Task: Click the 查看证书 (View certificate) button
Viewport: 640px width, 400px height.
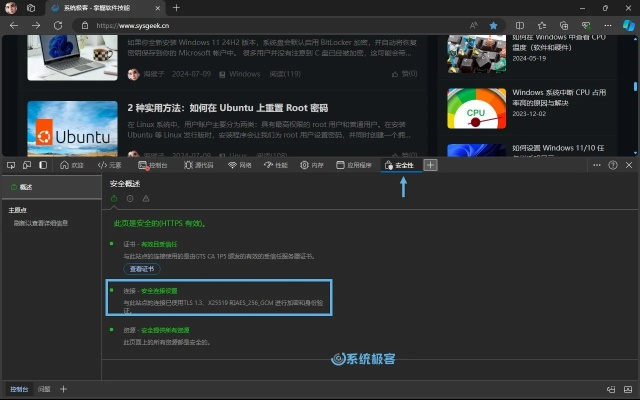Action: tap(141, 269)
